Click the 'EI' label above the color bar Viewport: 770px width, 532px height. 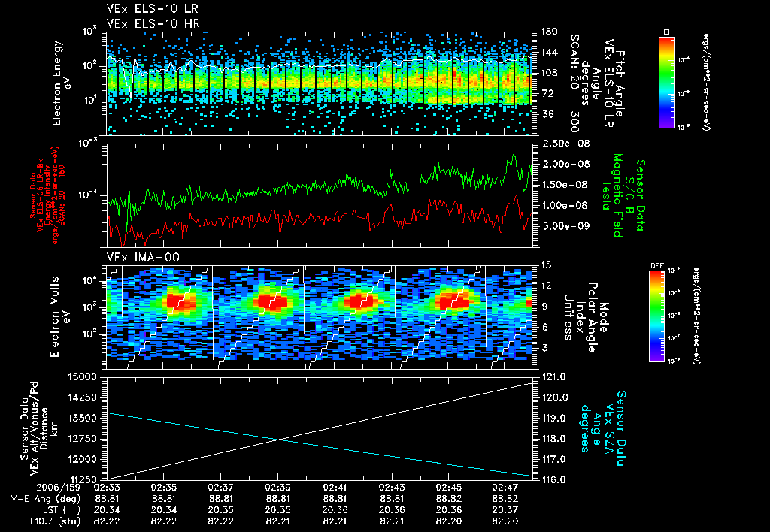(666, 32)
